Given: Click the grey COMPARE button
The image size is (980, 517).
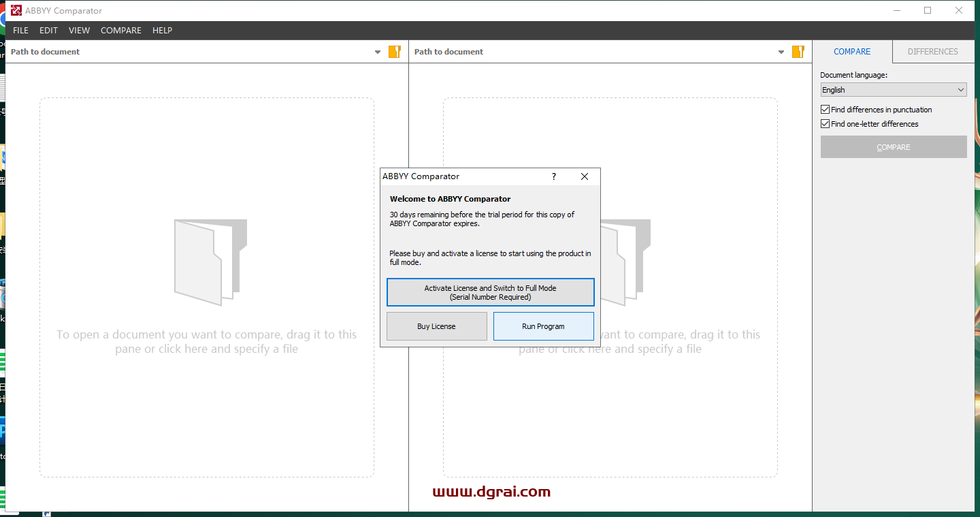Looking at the screenshot, I should [x=894, y=147].
